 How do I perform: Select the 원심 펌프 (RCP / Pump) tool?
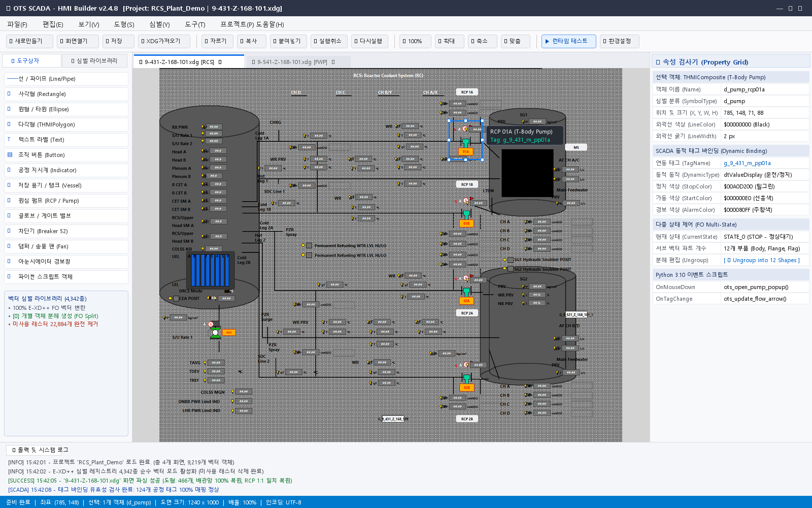pyautogui.click(x=66, y=201)
